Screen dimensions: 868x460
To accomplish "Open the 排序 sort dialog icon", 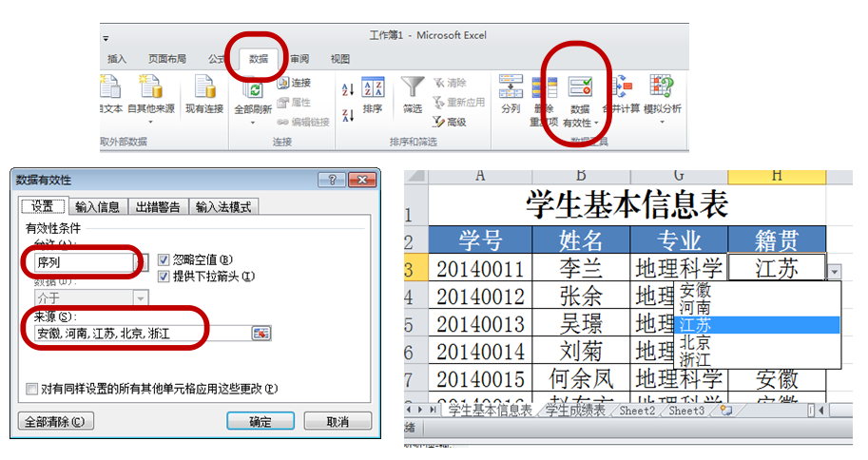I will click(373, 87).
